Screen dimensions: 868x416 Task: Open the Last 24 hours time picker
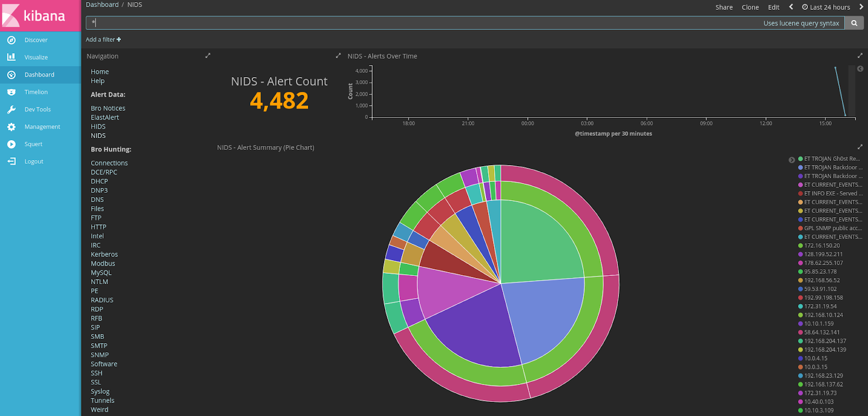tap(826, 7)
